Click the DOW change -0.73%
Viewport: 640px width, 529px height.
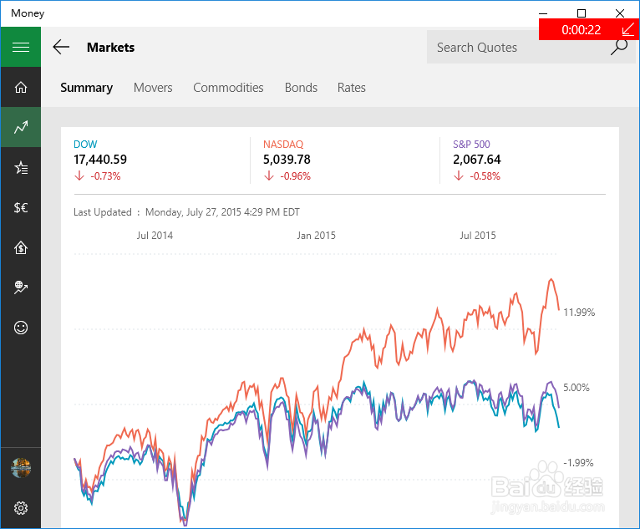pos(105,176)
